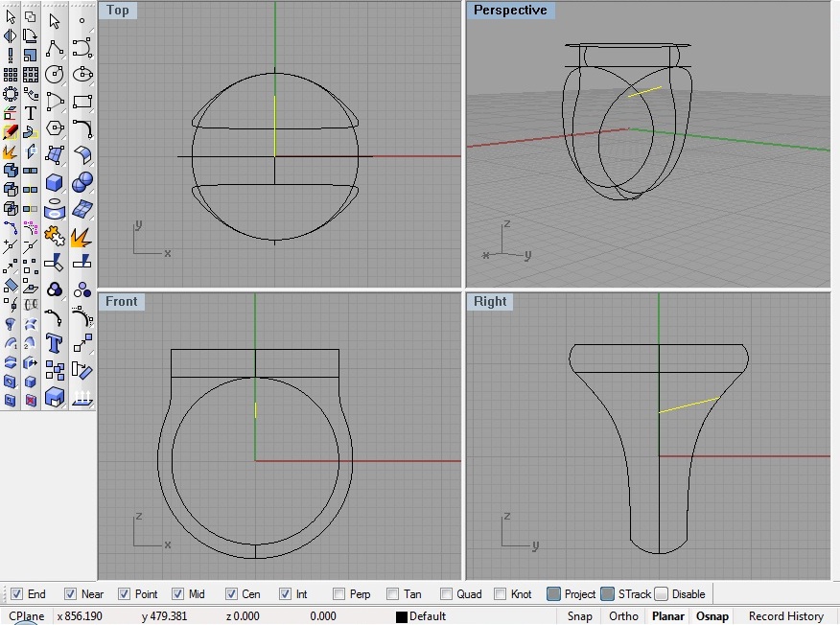
Task: Click the red pencil icon
Action: tap(11, 131)
